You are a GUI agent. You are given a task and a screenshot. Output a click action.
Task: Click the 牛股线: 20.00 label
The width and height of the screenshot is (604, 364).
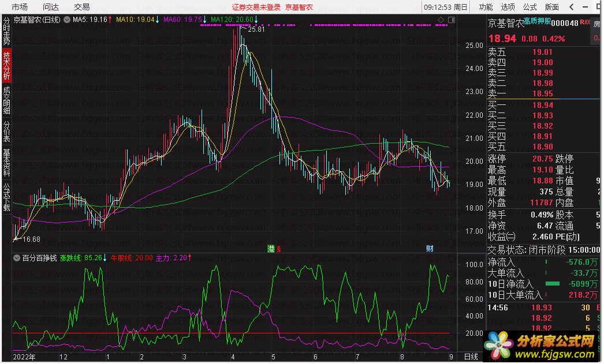click(131, 258)
